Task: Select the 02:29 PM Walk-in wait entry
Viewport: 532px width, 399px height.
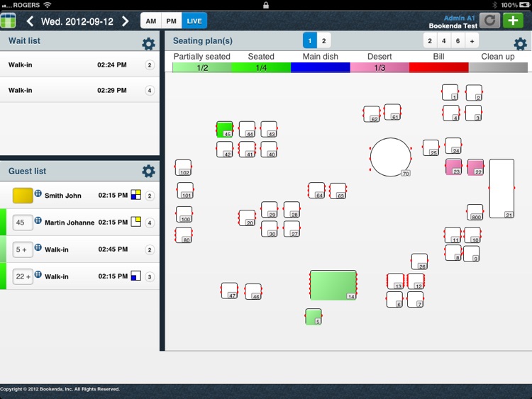Action: tap(79, 90)
